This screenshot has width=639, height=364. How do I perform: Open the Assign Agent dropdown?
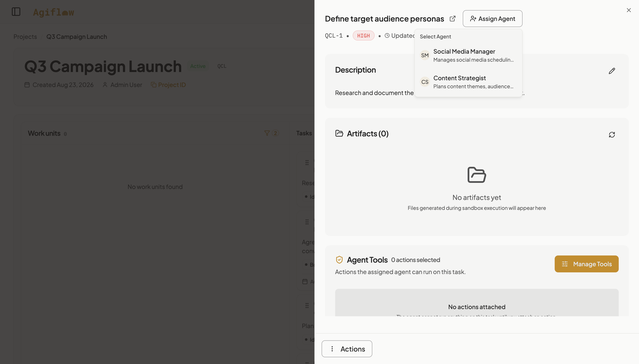click(x=492, y=19)
